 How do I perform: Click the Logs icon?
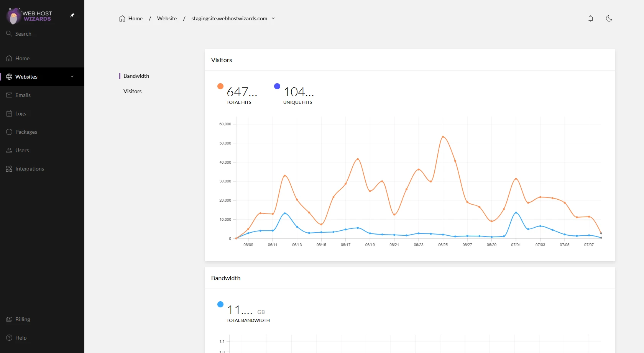click(x=9, y=113)
